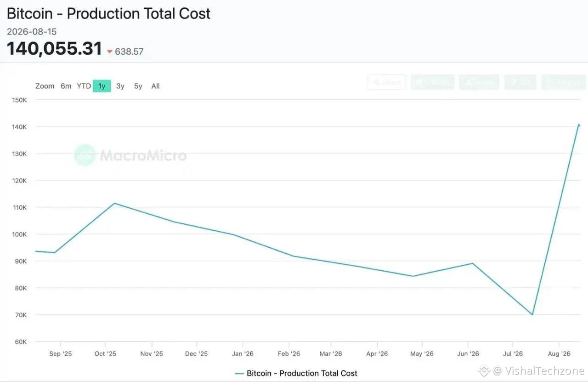Viewport: 588px width, 382px height.
Task: Click the 120K y-axis label
Action: (x=19, y=180)
